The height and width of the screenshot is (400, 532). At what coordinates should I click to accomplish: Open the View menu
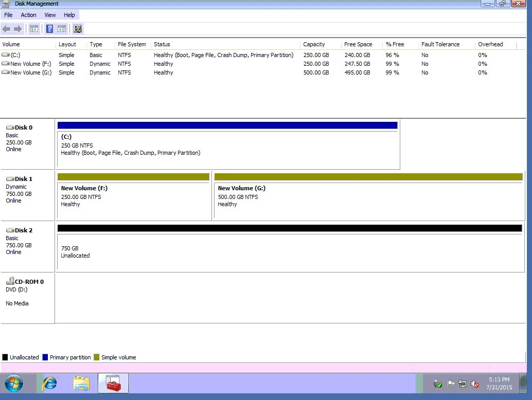coord(50,15)
